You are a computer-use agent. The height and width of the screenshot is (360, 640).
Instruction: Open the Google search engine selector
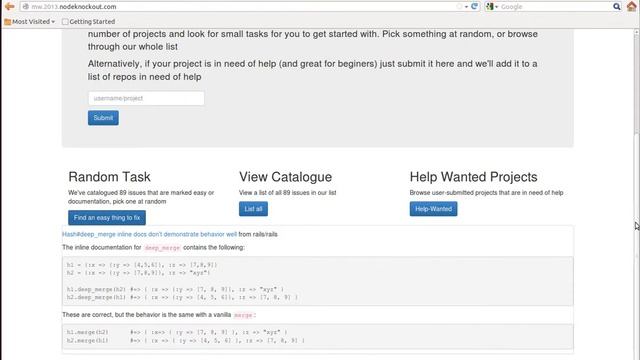pyautogui.click(x=492, y=7)
